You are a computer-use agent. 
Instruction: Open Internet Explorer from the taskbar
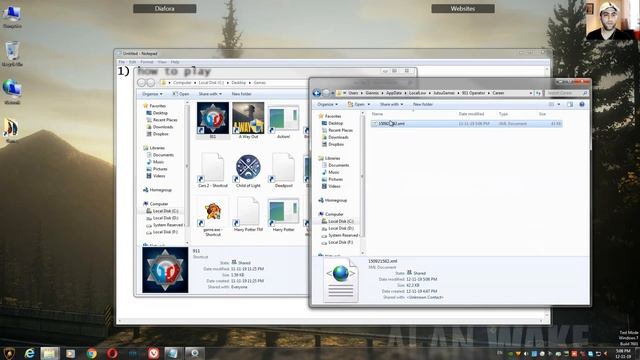[29, 353]
